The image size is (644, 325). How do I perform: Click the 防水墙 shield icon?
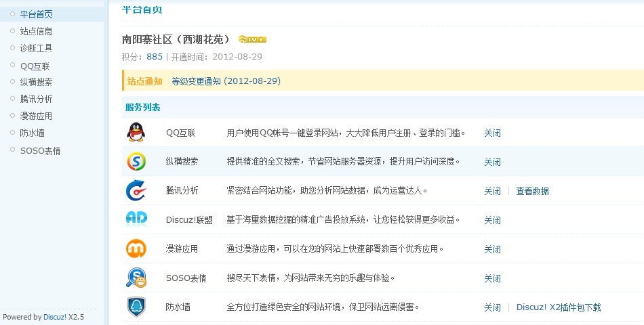[x=136, y=307]
